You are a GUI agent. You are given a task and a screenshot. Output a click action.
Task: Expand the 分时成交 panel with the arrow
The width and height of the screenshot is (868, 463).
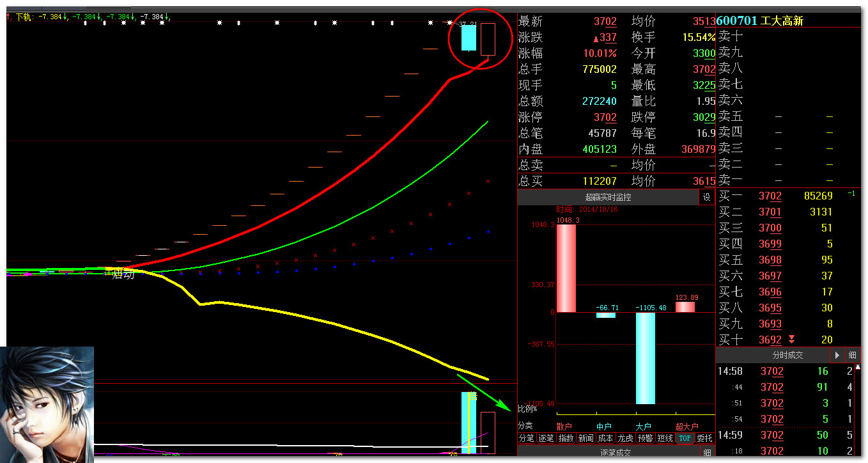837,354
